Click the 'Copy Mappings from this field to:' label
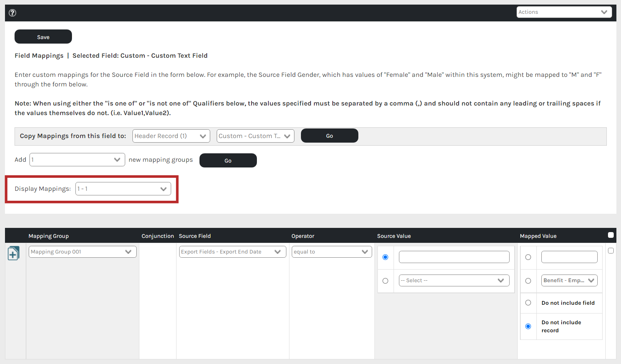Viewport: 621px width, 364px height. pos(73,136)
